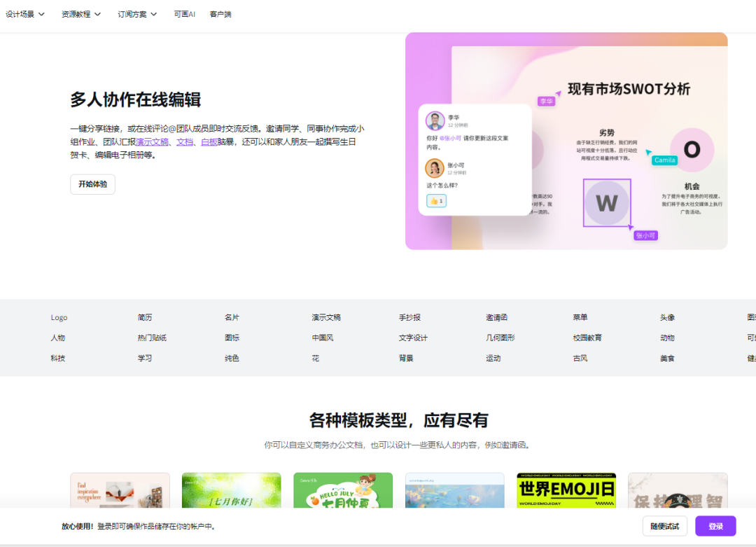Click 李华's avatar in the comment card
Viewport: 756px width, 547px height.
coord(435,120)
